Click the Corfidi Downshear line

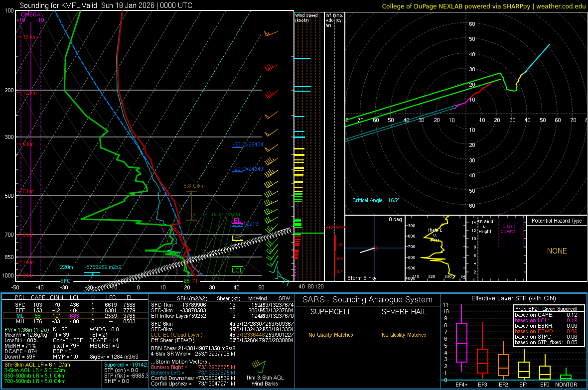[x=193, y=378]
